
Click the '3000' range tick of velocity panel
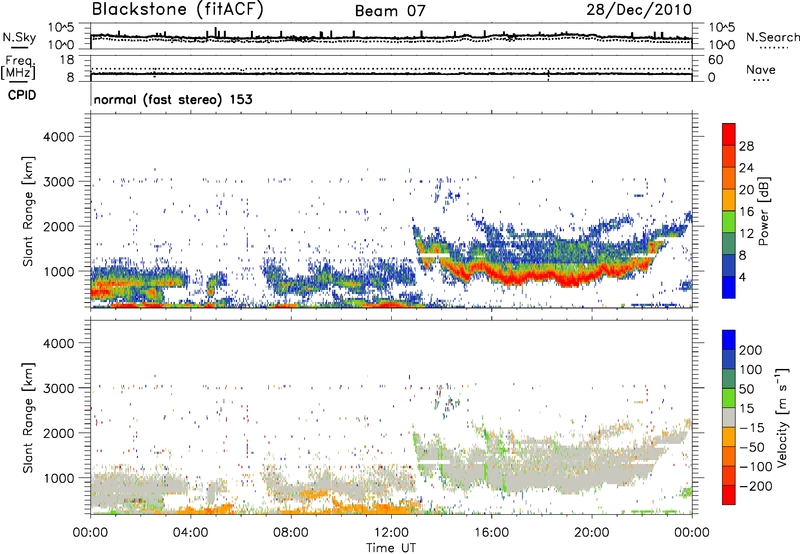(58, 388)
